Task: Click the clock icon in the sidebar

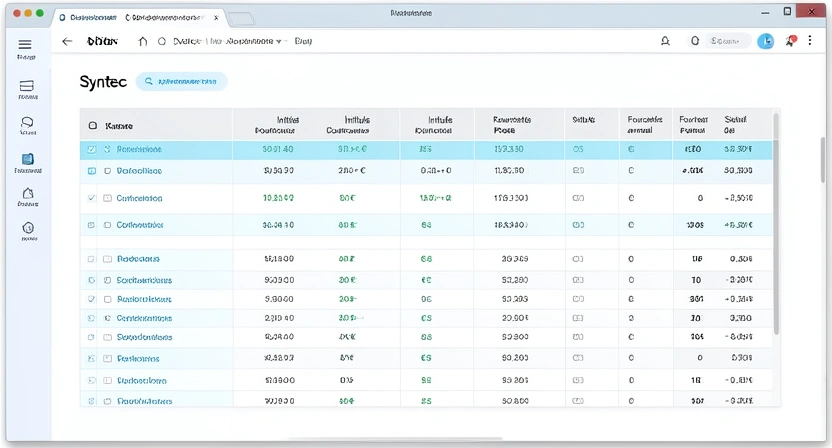Action: pyautogui.click(x=27, y=229)
